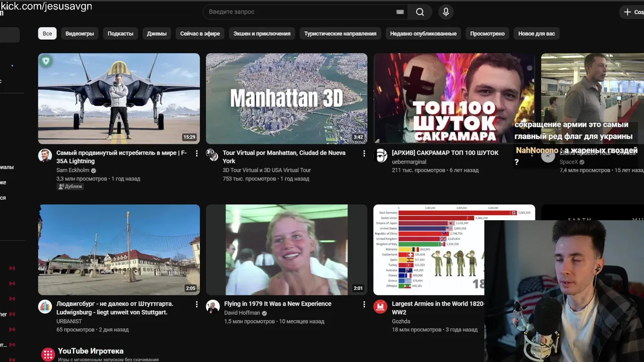Click the chat overlay close X icon
Screen dimensions: 644x362
coord(548,156)
